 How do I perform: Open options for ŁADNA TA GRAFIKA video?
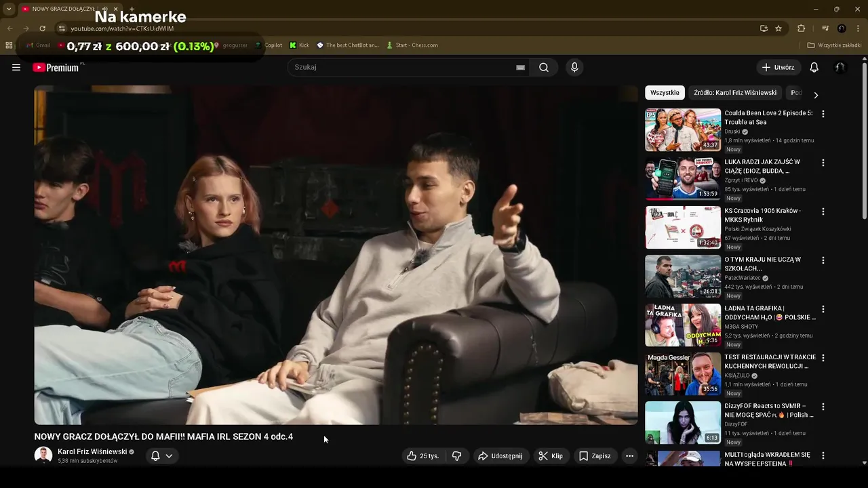[823, 309]
